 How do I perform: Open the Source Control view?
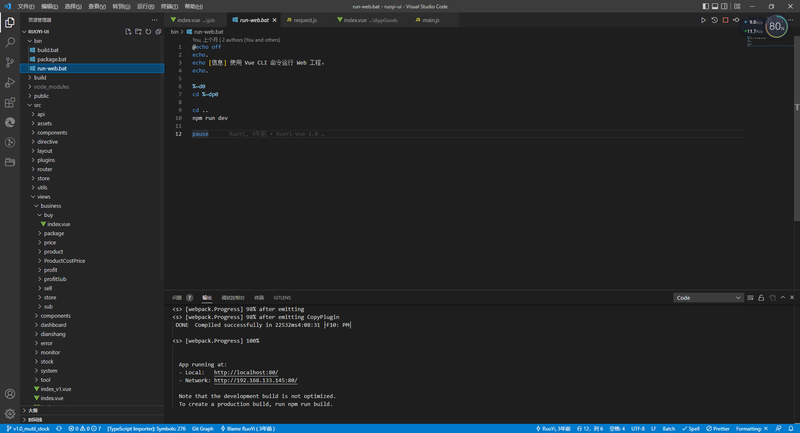[x=10, y=62]
